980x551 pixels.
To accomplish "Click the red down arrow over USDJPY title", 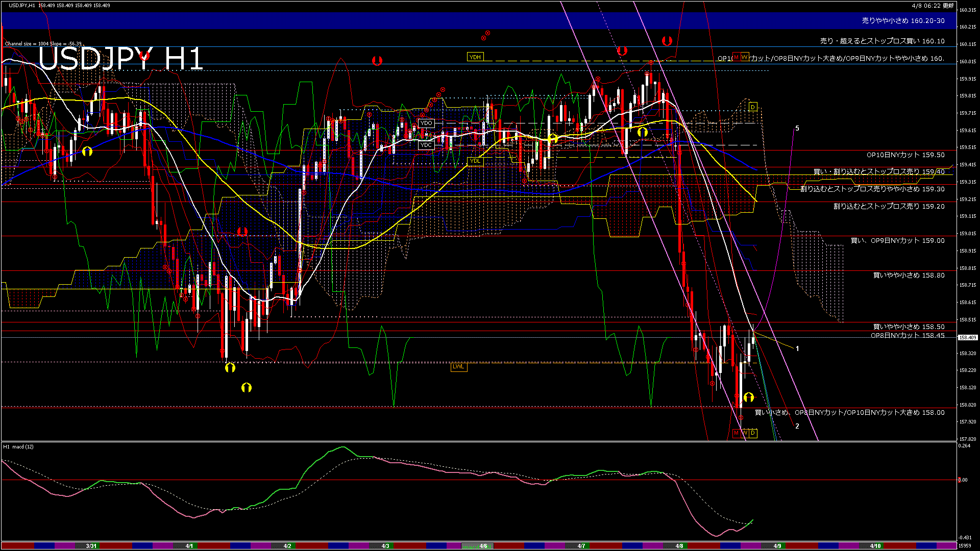I will [x=144, y=55].
